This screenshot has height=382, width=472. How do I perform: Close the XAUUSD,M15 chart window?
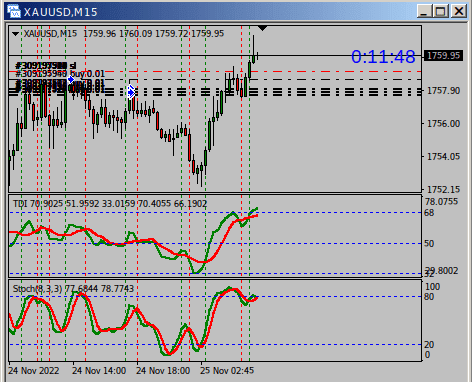[x=459, y=11]
